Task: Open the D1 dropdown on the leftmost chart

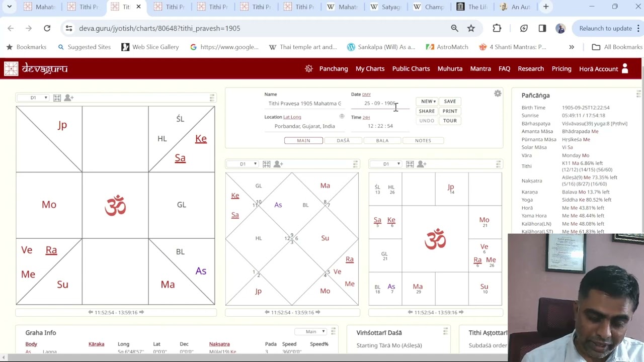Action: pyautogui.click(x=33, y=98)
